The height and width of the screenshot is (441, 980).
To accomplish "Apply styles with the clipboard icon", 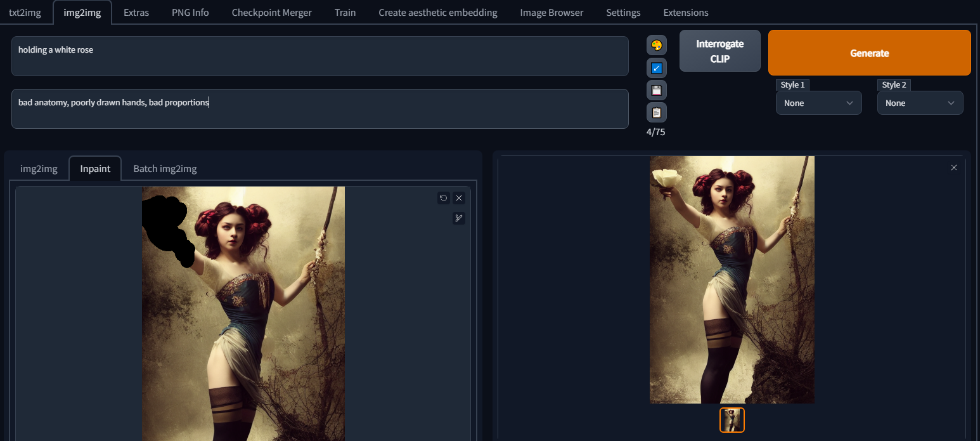I will pos(656,112).
